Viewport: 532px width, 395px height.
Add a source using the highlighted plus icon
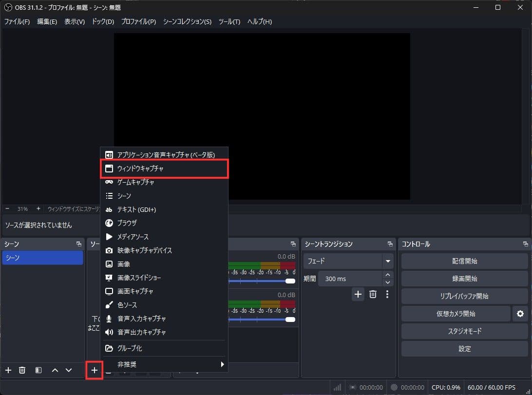click(95, 370)
